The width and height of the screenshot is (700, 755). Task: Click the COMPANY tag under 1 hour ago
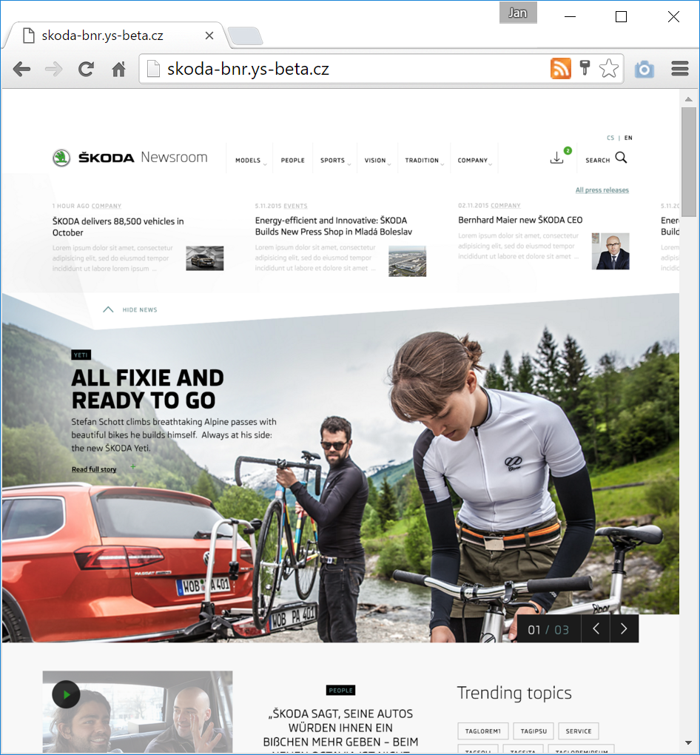[x=107, y=206]
